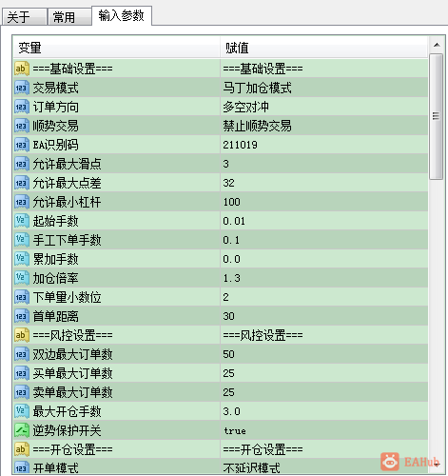The width and height of the screenshot is (448, 476).
Task: Click the ===开仓设置=== value cell
Action: (x=324, y=449)
